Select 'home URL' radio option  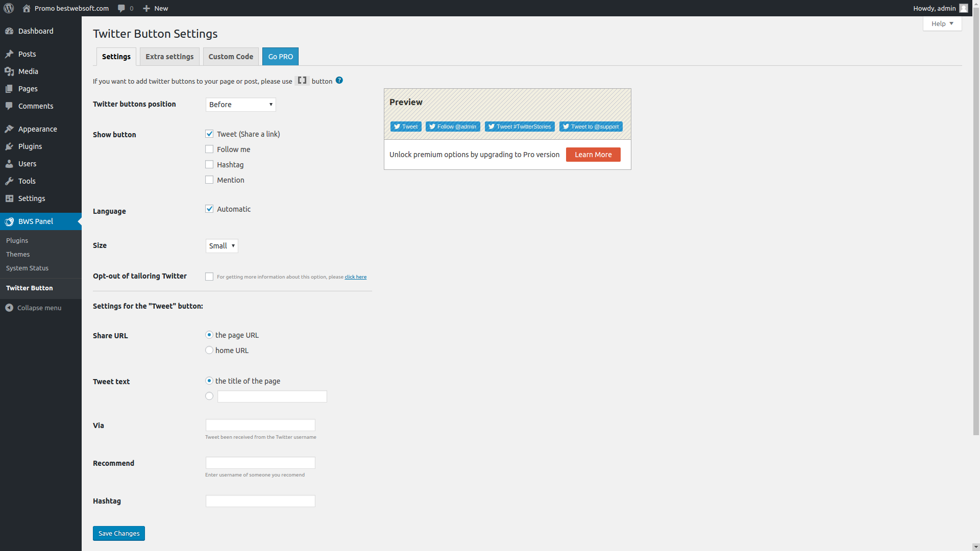(x=209, y=350)
